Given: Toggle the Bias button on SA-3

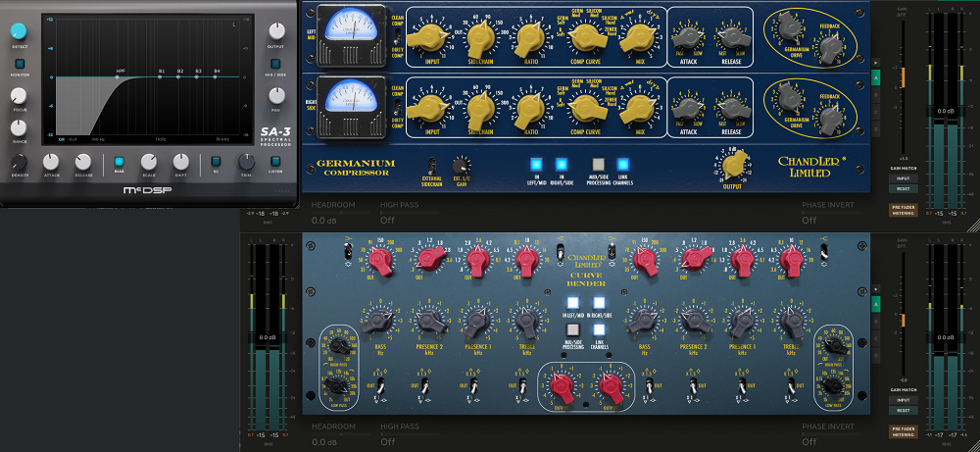Looking at the screenshot, I should [x=119, y=162].
